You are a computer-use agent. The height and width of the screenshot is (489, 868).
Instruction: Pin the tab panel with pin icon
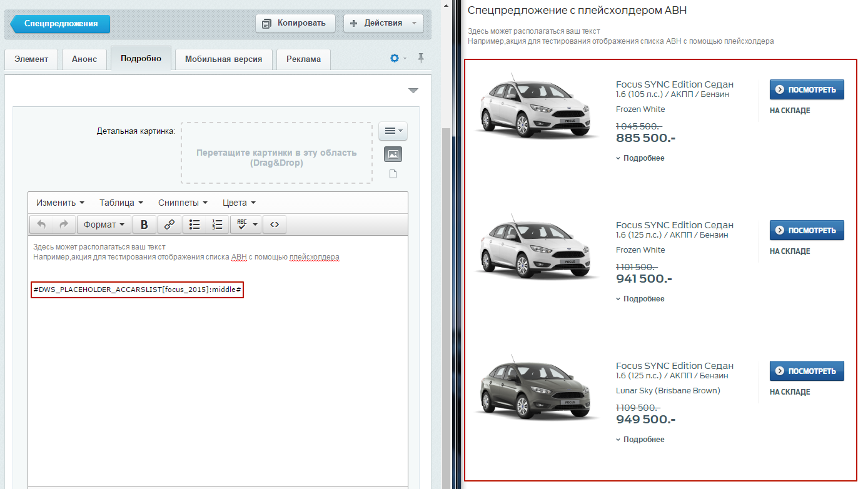click(421, 58)
